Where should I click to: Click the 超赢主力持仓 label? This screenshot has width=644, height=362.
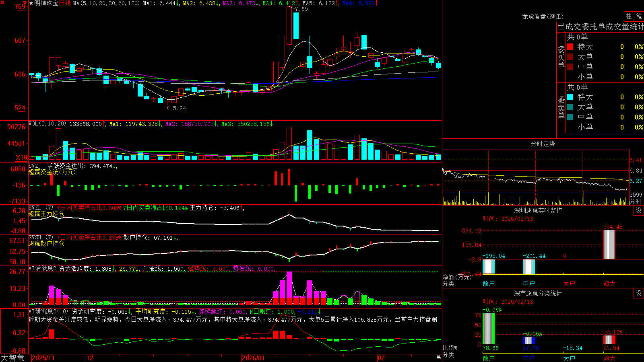[46, 214]
